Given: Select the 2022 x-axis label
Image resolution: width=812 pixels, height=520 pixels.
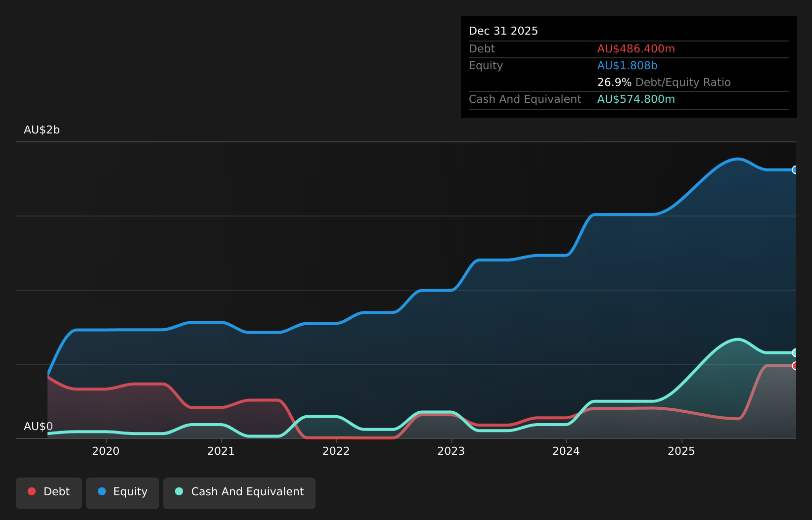Looking at the screenshot, I should 336,451.
